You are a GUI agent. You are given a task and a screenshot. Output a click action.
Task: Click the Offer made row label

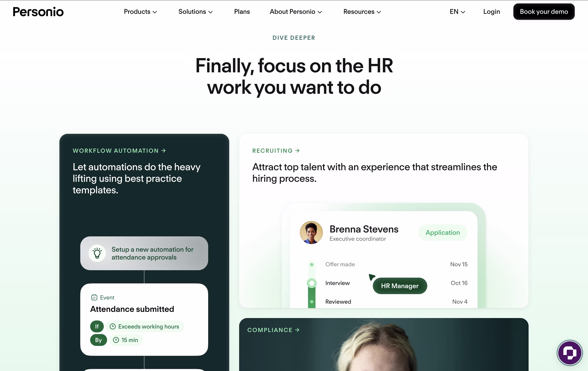click(x=340, y=264)
